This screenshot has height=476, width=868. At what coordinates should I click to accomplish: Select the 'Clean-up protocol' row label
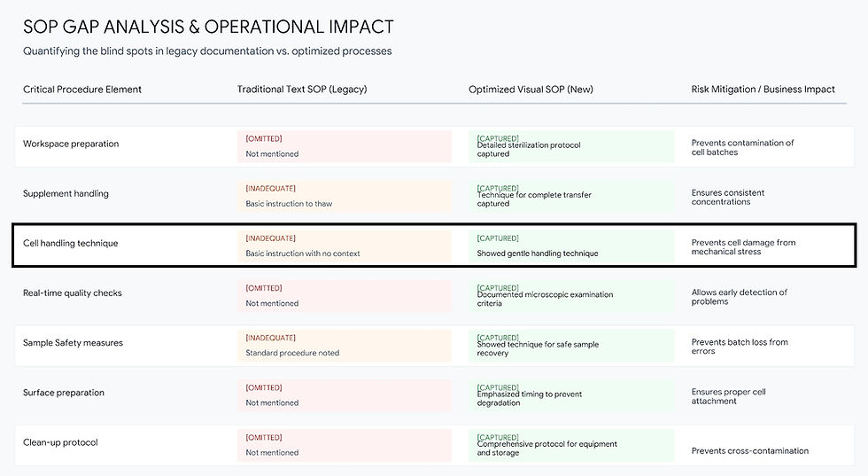[x=60, y=442]
